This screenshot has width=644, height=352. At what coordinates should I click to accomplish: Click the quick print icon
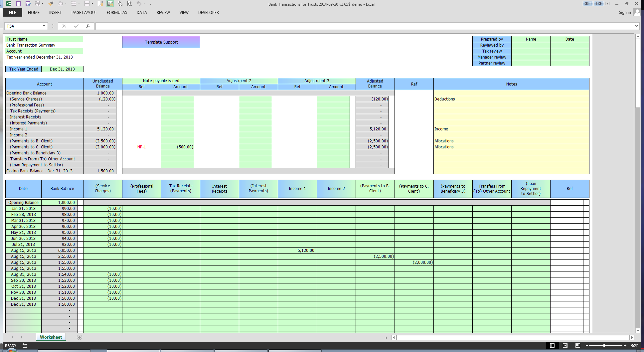coord(120,4)
